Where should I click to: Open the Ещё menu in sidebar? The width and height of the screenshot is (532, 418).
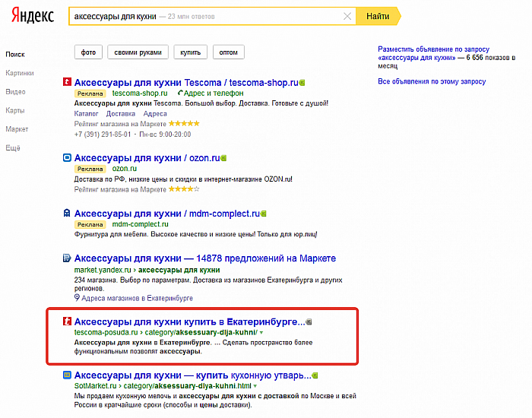[x=13, y=148]
